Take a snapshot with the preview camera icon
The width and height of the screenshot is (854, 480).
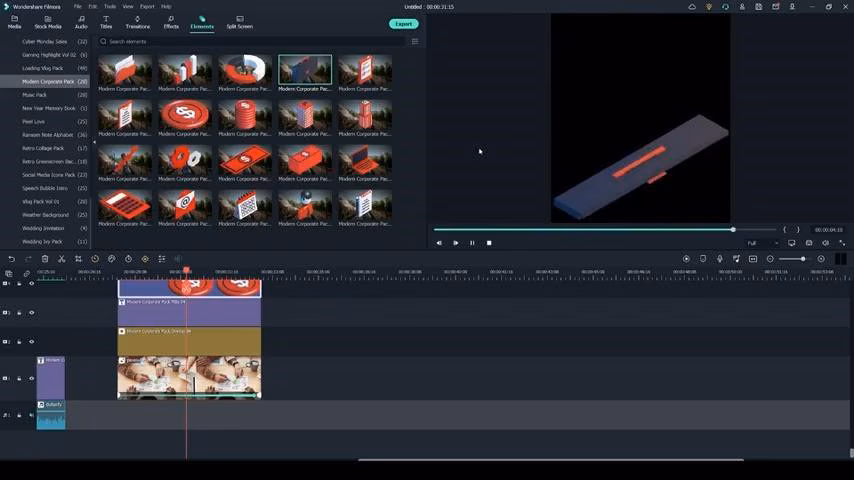pos(809,243)
